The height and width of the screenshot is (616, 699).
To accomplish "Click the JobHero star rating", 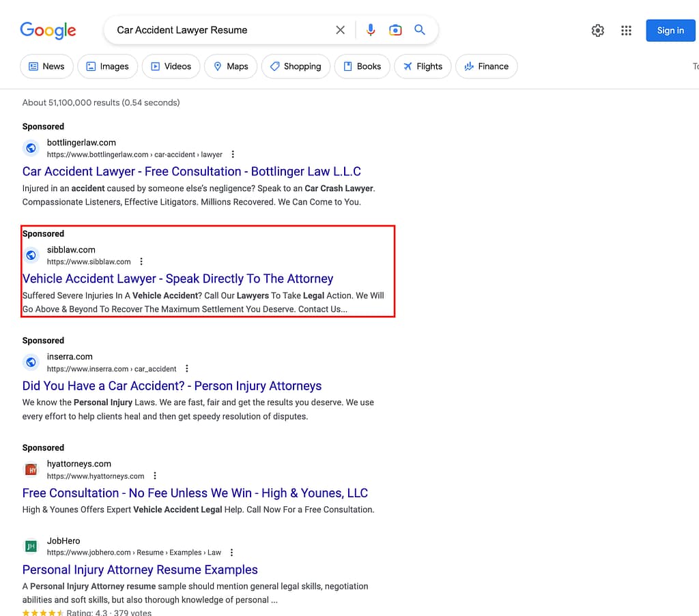I will [x=43, y=613].
